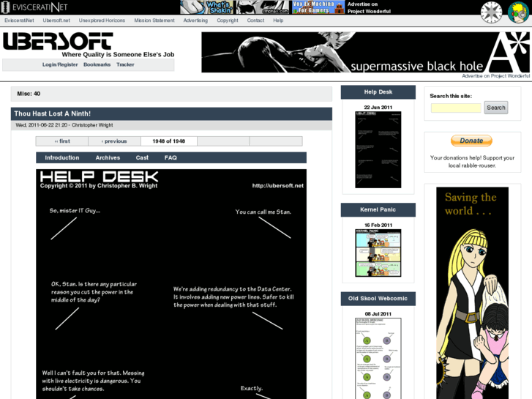
Task: Click the Donate button
Action: (471, 141)
